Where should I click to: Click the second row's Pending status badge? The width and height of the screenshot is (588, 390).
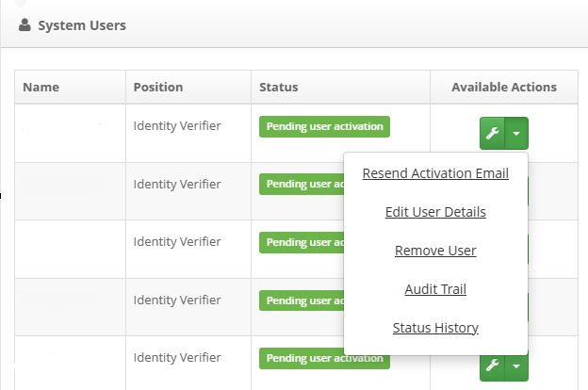[x=302, y=184]
